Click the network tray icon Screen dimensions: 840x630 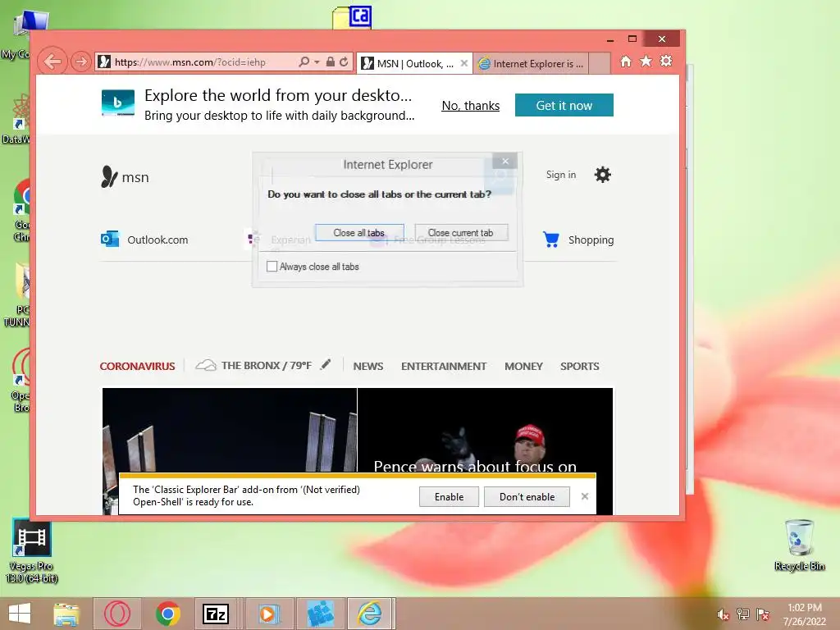[742, 614]
